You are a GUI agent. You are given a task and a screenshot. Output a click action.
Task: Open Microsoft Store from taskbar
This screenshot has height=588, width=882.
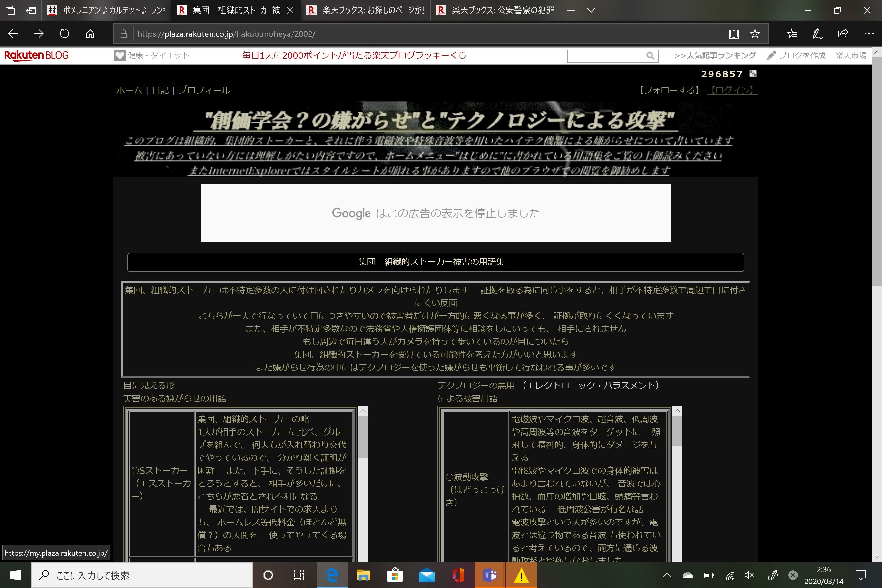click(395, 575)
